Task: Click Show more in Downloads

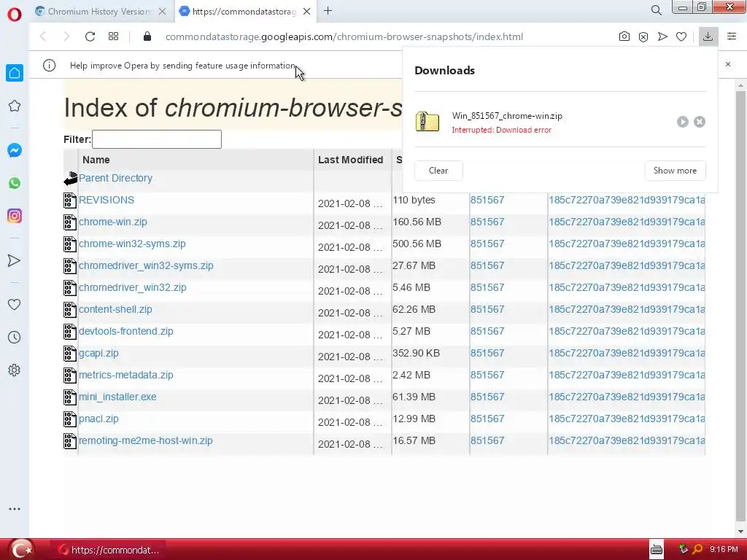Action: (x=675, y=171)
